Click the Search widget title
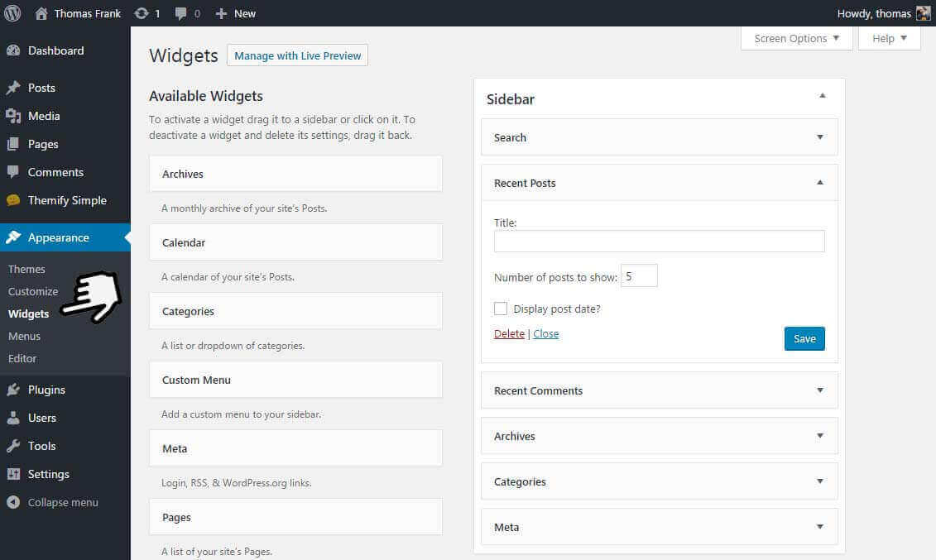 click(x=510, y=138)
